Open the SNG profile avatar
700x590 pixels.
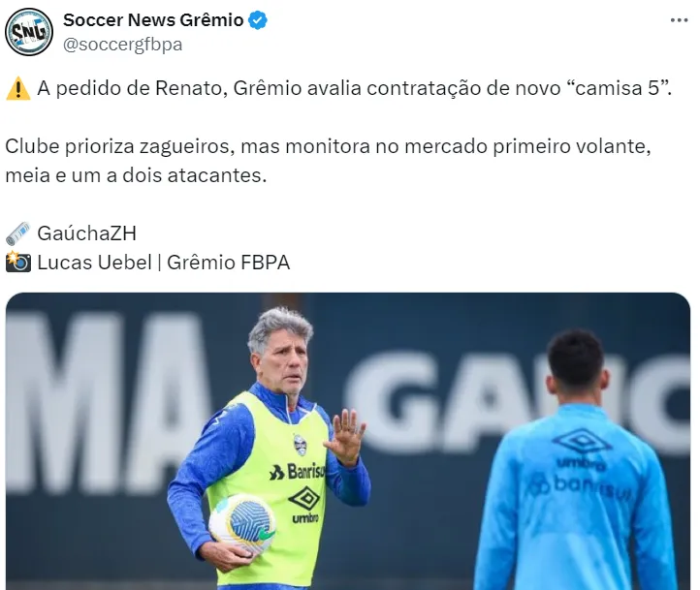click(x=29, y=32)
